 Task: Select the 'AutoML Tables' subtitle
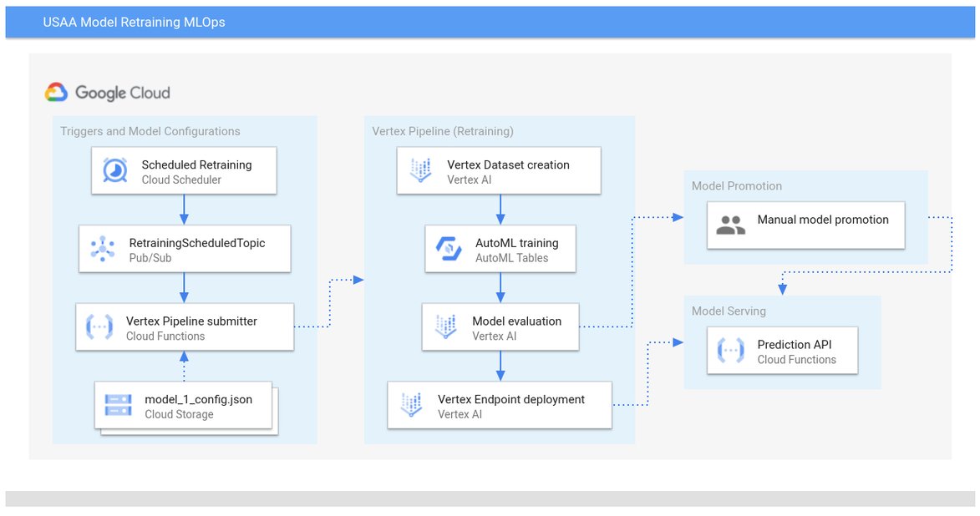tap(512, 258)
